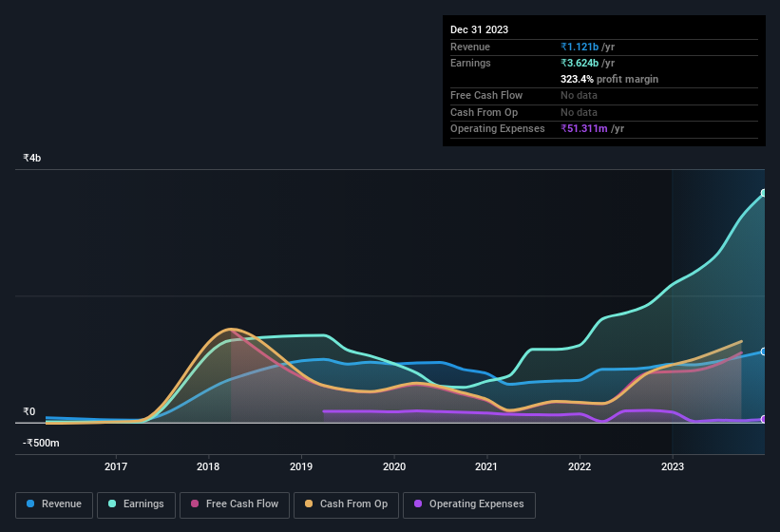780x532 pixels.
Task: Select the 2020 year label
Action: 394,466
